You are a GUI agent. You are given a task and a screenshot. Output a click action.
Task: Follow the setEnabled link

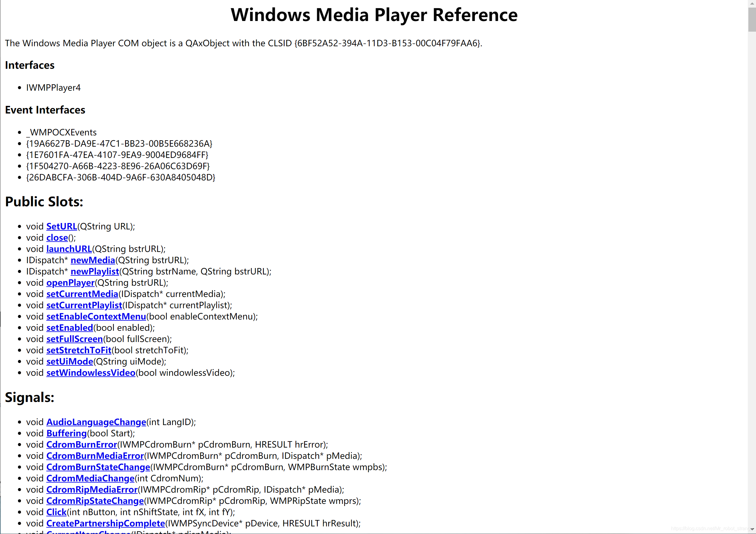70,328
